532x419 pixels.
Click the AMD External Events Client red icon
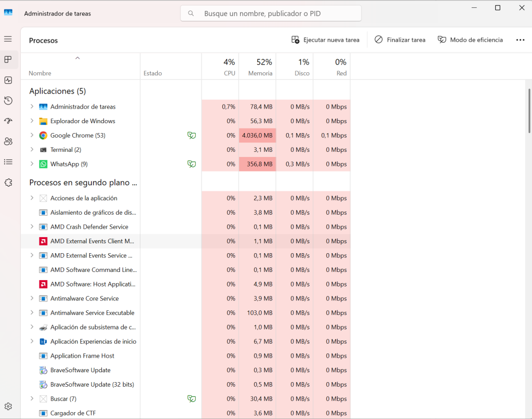coord(43,241)
